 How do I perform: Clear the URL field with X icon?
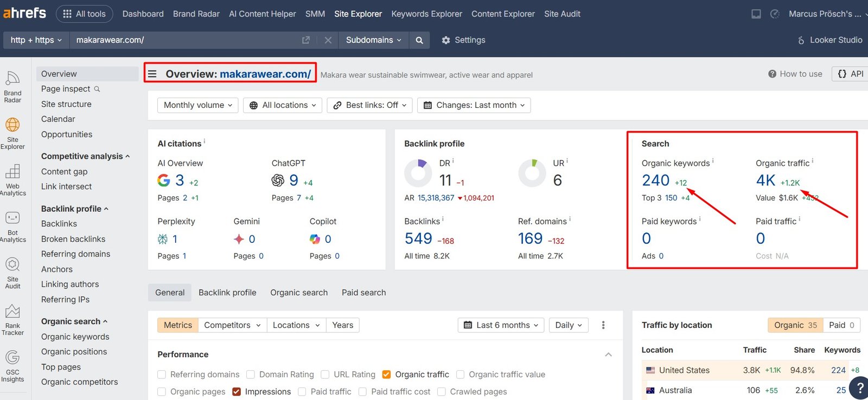coord(328,40)
